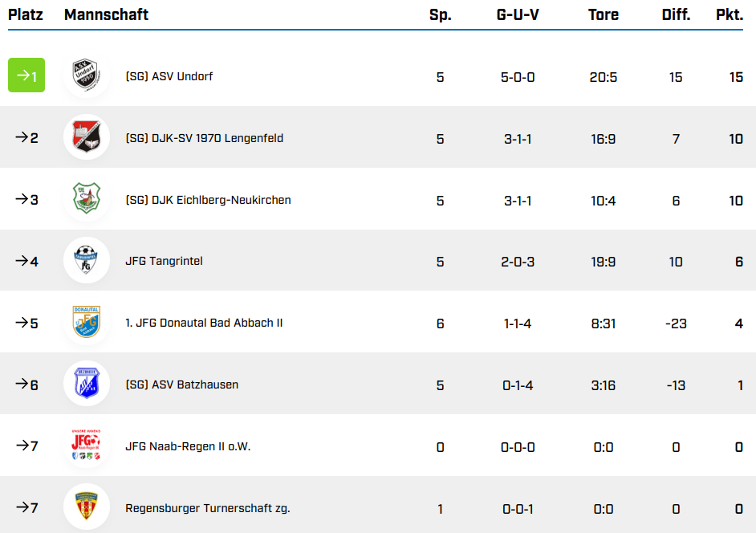Select Regensburger Turnerschaft zg. team link
756x533 pixels.
[x=208, y=508]
